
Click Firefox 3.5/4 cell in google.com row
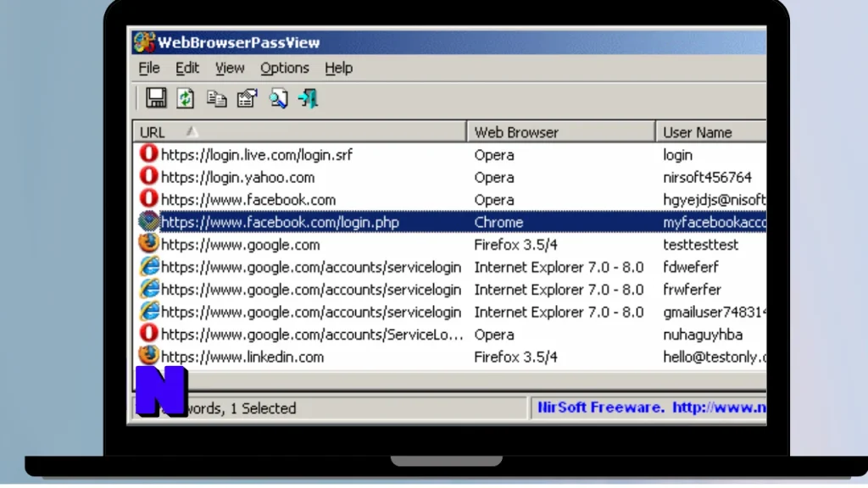coord(515,245)
